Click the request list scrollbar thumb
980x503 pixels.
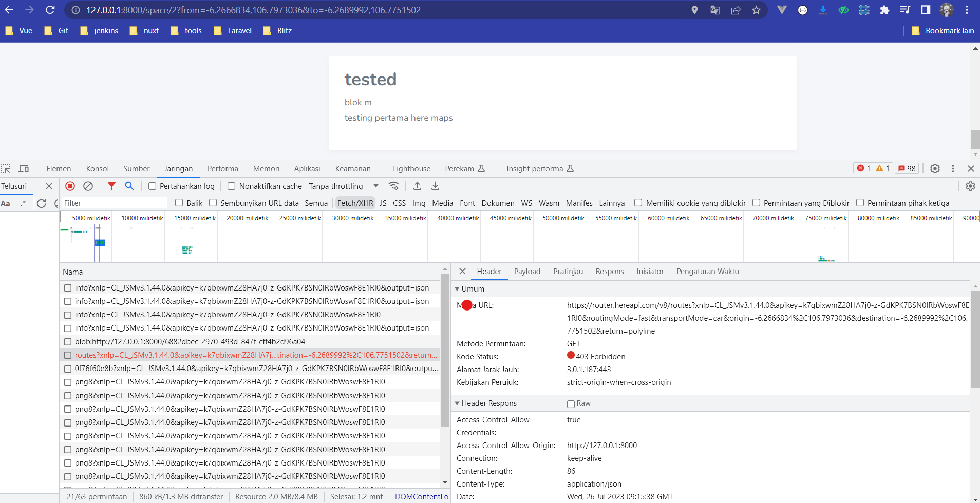click(445, 350)
